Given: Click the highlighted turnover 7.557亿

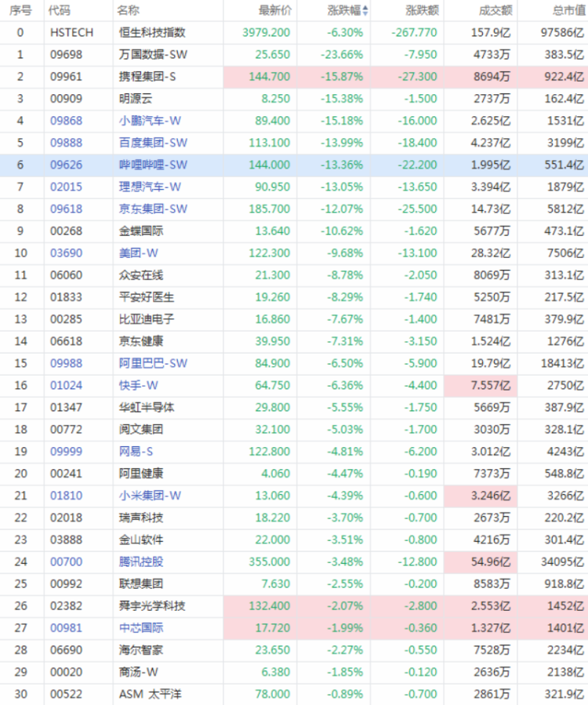Looking at the screenshot, I should coord(491,385).
